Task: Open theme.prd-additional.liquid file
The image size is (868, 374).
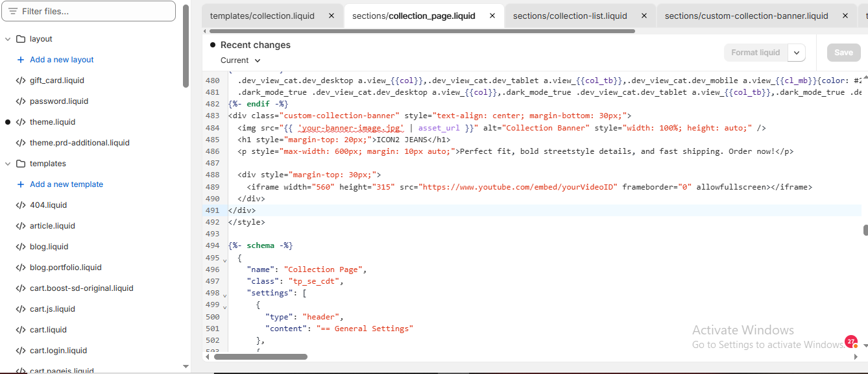Action: [80, 143]
